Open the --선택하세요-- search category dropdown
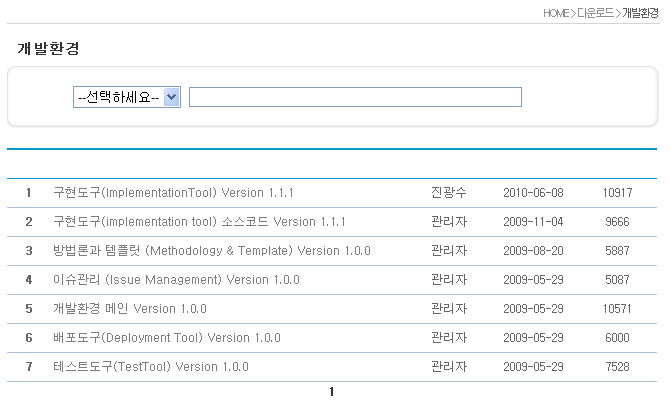670x406 pixels. click(x=126, y=97)
